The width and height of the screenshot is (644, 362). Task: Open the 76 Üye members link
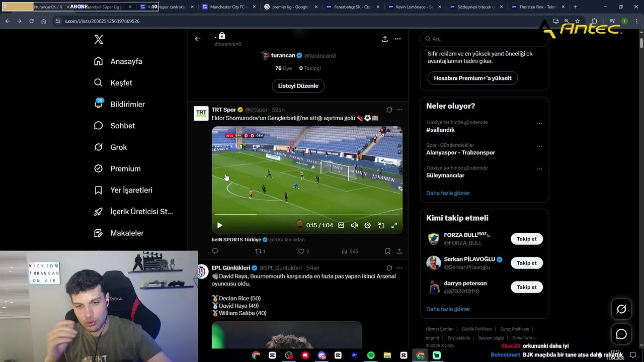[284, 68]
